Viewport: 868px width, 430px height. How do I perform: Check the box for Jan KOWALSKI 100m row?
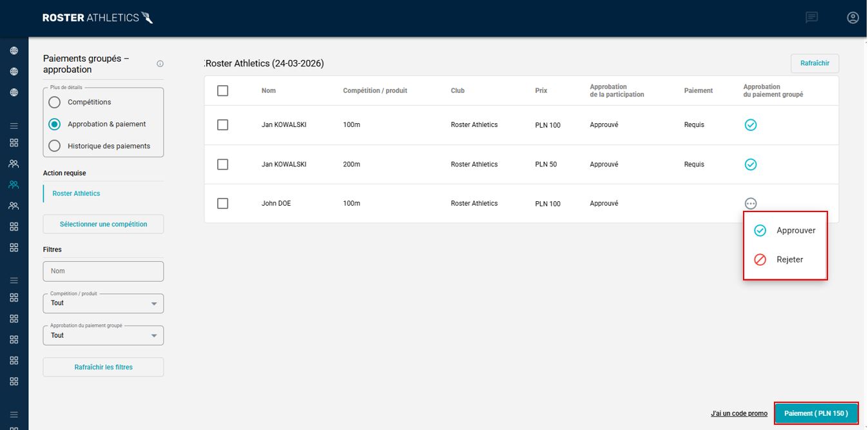(223, 125)
